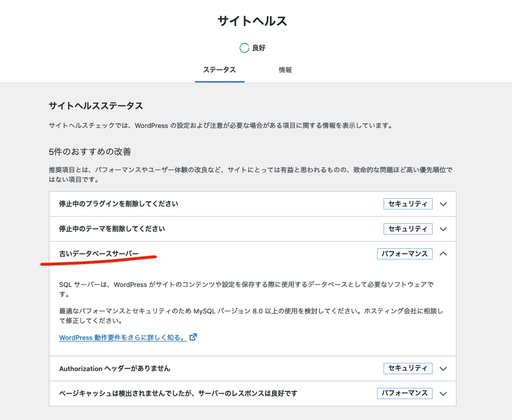Click the green site health status circle
The width and height of the screenshot is (512, 420).
click(x=245, y=48)
